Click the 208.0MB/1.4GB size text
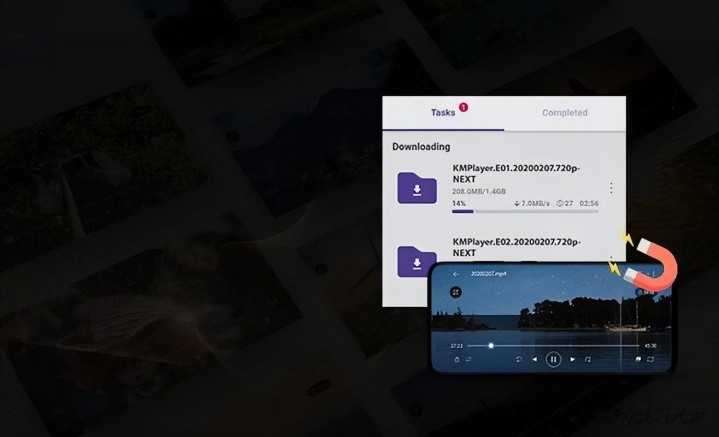719x437 pixels. pyautogui.click(x=479, y=191)
